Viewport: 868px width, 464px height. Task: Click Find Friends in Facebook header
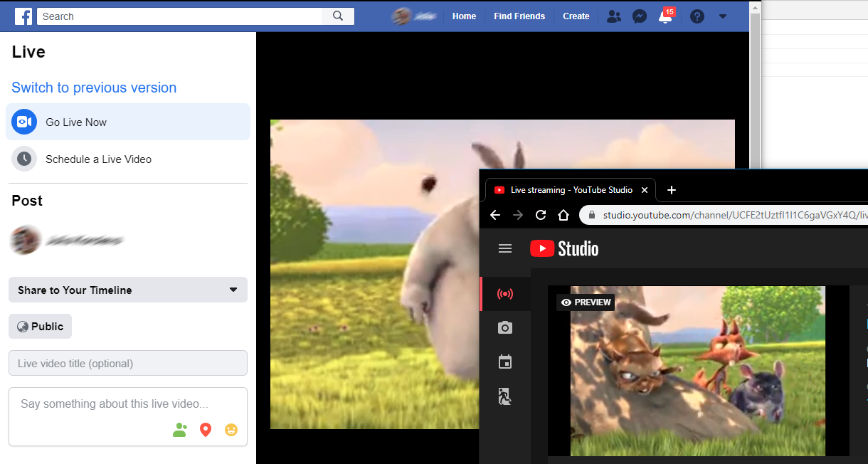pyautogui.click(x=519, y=16)
